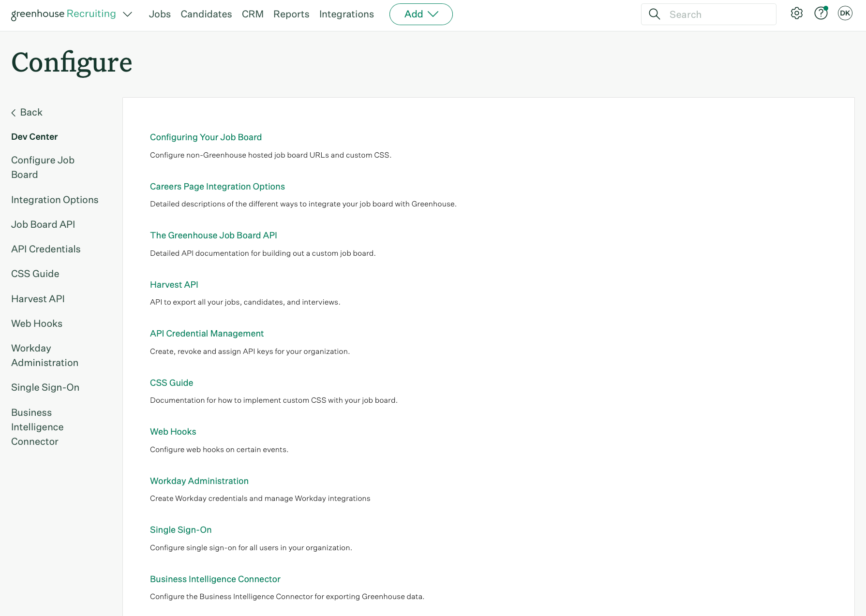866x616 pixels.
Task: Open the Integrations menu
Action: click(346, 14)
